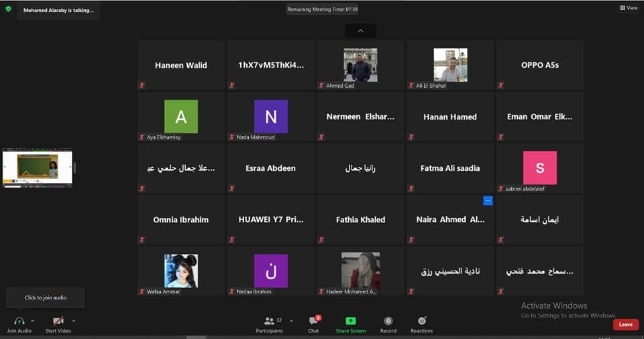Expand the audio options arrow beside Join Audio
Screen dimensions: 644x339
point(32,321)
